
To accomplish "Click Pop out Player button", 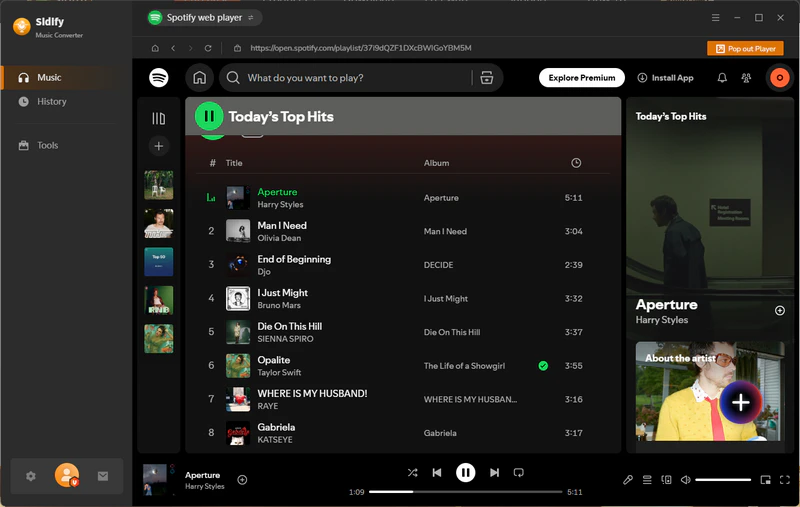I will (x=745, y=48).
